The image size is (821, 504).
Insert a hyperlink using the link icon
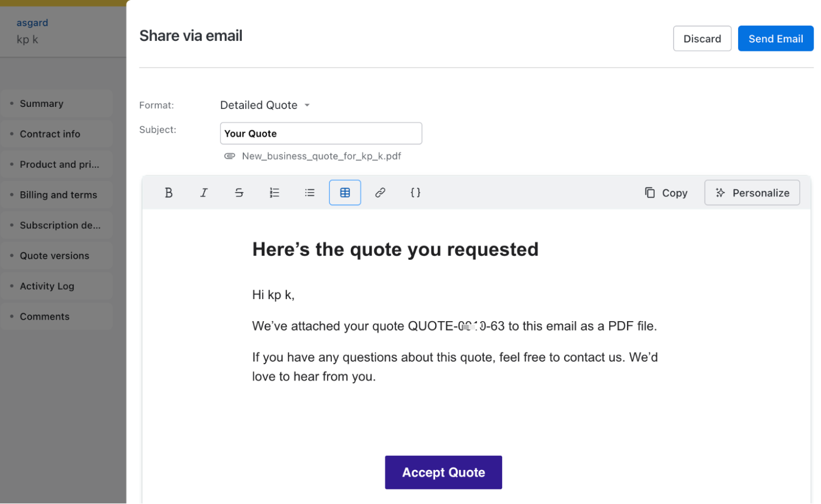[380, 193]
